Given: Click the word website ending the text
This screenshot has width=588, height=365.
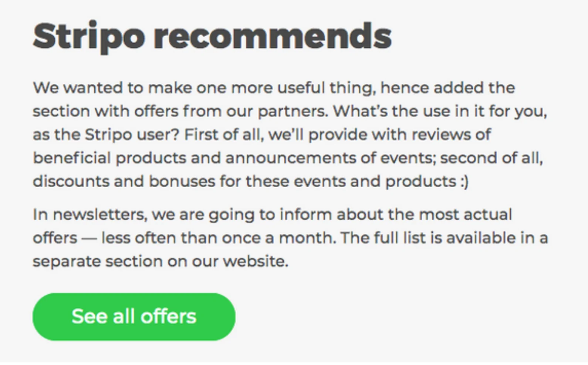Looking at the screenshot, I should (x=256, y=261).
